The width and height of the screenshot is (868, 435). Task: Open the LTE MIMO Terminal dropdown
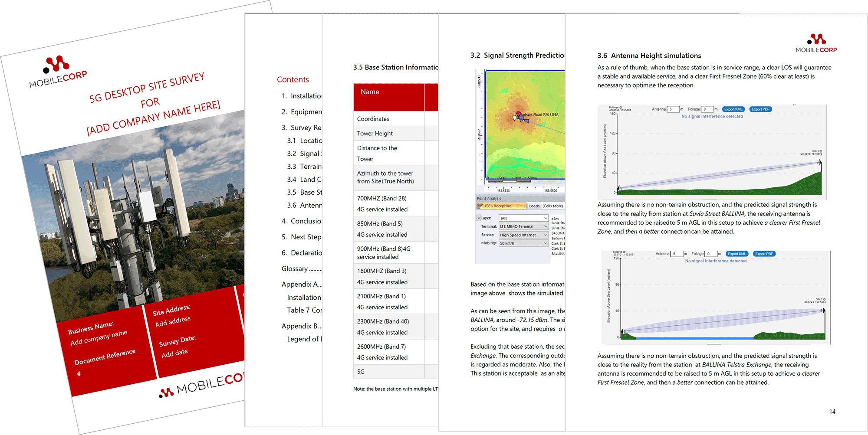(523, 226)
